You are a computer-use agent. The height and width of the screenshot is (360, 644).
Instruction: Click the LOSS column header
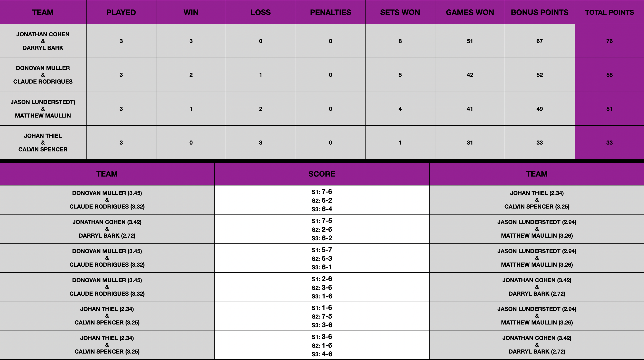(x=261, y=12)
